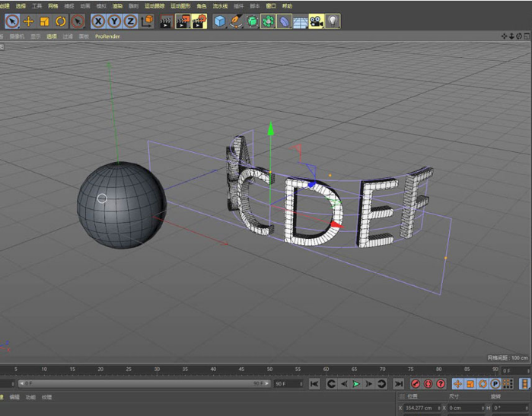The image size is (532, 416).
Task: Open the spline Pen tool
Action: (236, 21)
